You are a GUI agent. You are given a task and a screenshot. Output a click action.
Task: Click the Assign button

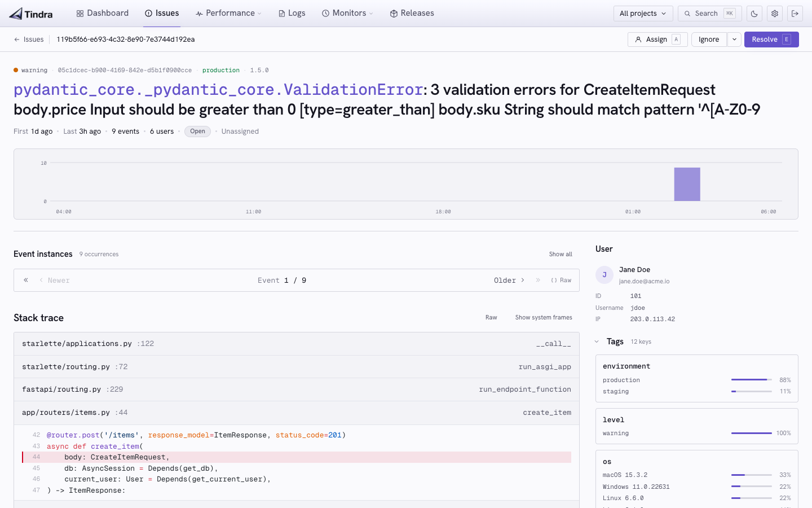pyautogui.click(x=657, y=40)
